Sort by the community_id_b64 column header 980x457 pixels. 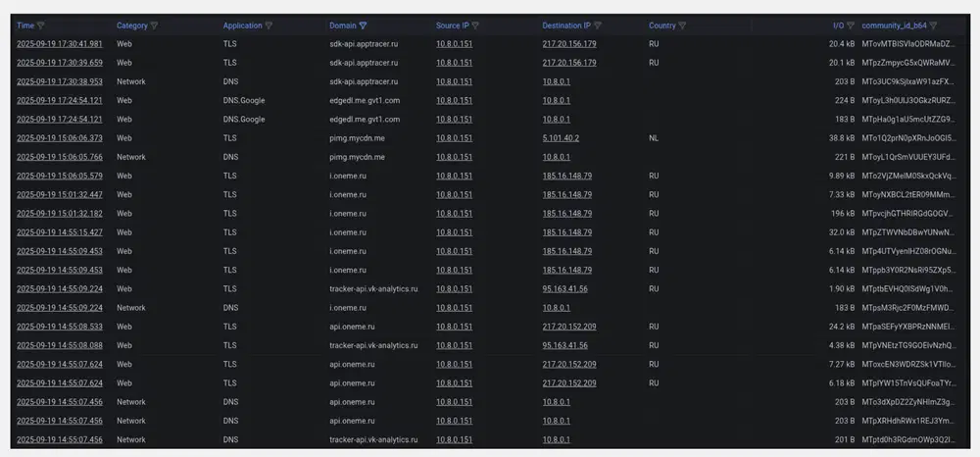point(895,25)
